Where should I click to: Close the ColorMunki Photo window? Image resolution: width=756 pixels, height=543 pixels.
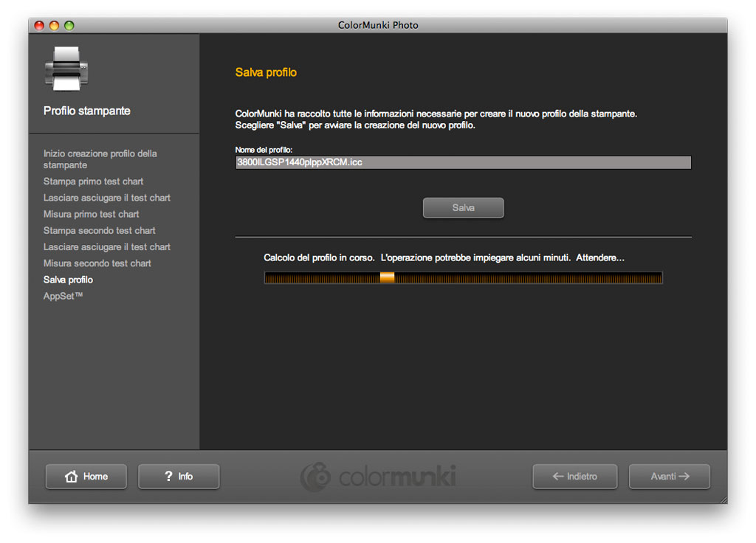tap(40, 26)
